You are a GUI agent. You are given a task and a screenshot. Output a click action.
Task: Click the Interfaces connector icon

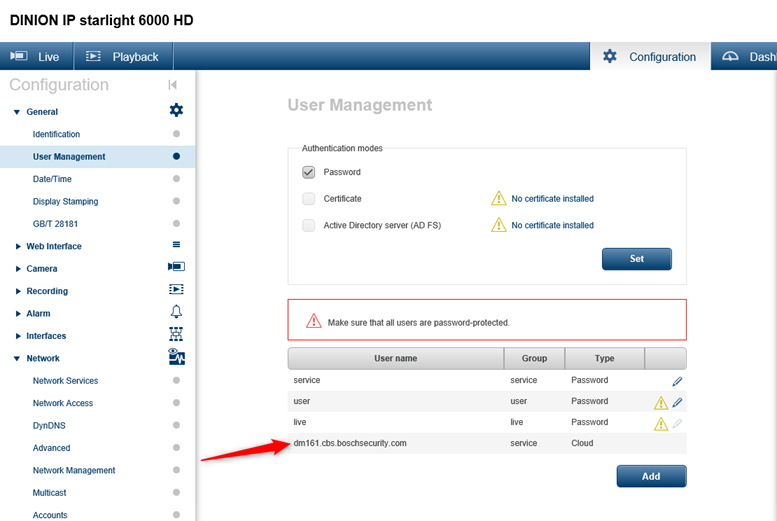[176, 334]
